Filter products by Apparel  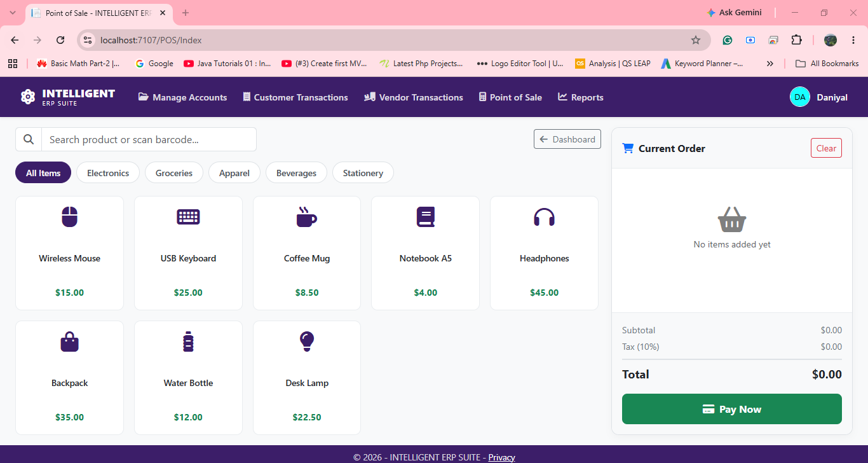tap(234, 173)
